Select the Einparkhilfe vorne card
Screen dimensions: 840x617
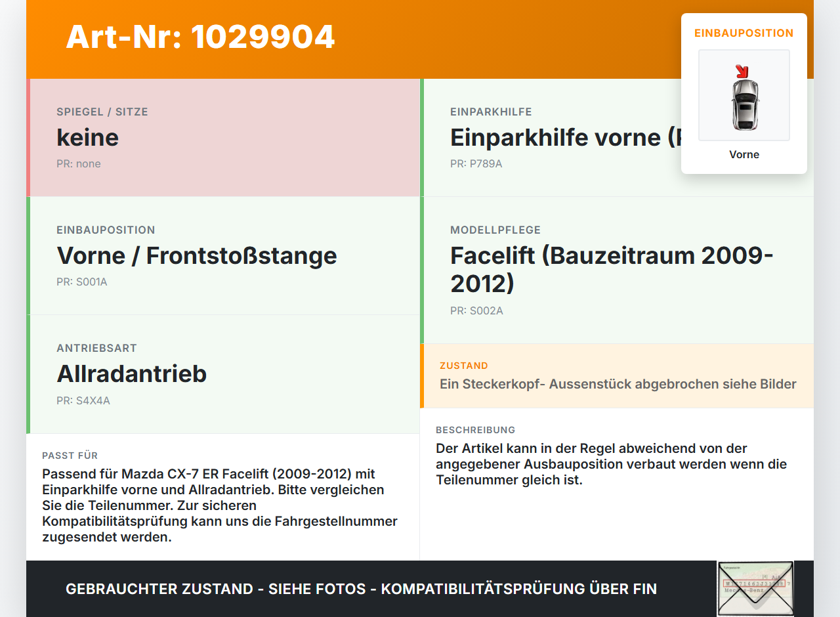(617, 138)
